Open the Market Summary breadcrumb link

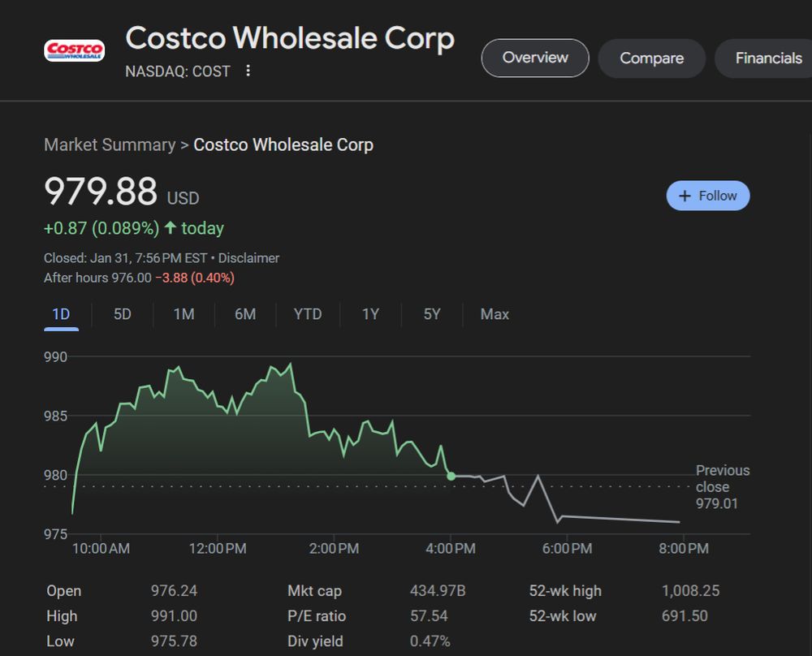[x=110, y=145]
